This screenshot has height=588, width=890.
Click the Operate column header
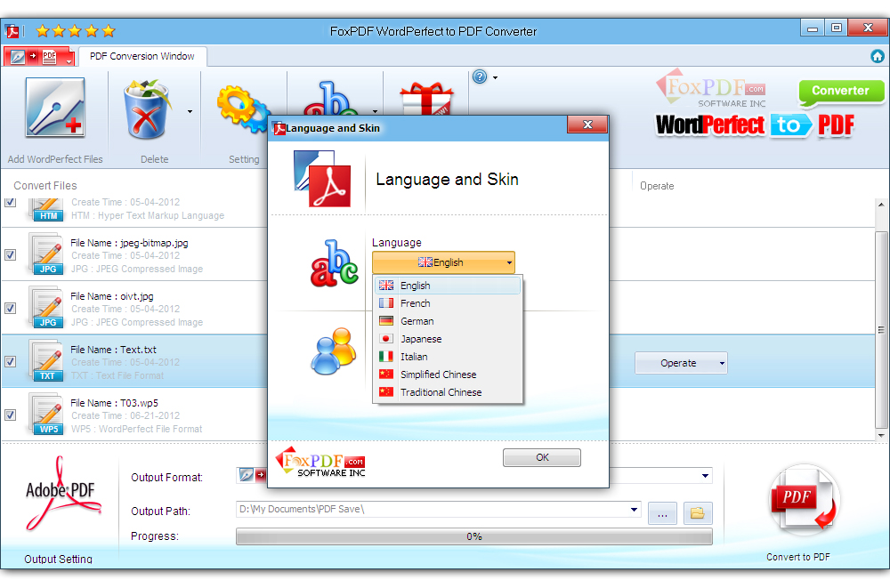[x=657, y=186]
